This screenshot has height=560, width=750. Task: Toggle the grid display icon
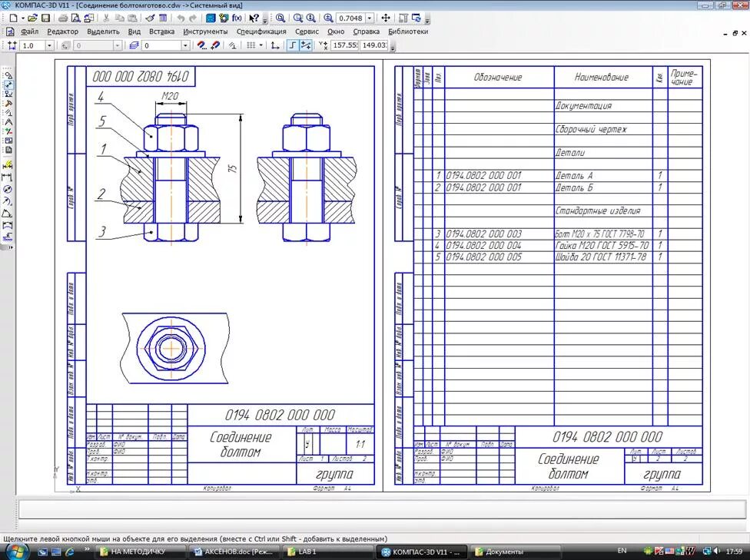251,45
